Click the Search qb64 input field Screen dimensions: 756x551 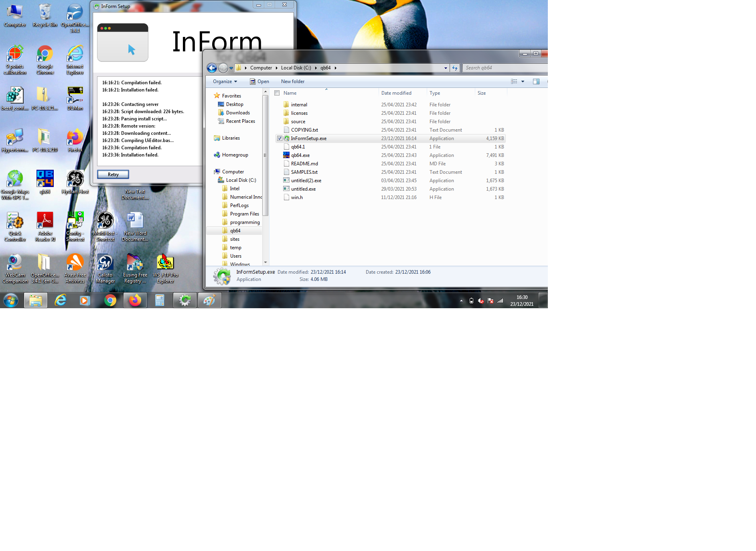click(x=505, y=68)
